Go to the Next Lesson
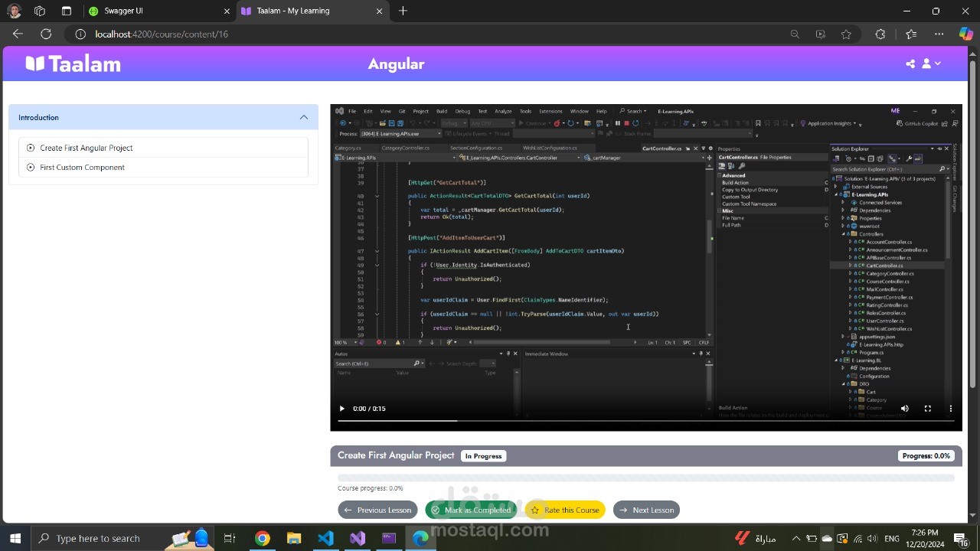This screenshot has width=980, height=551. pos(646,510)
